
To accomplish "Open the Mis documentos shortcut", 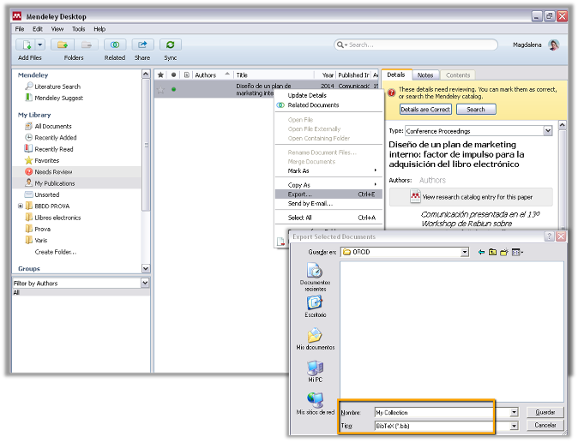I will pos(316,338).
